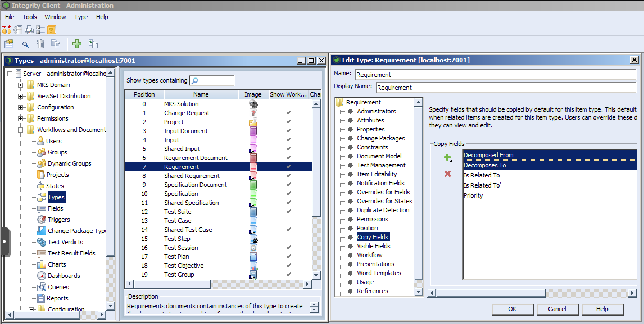Click the server connection icon with red arrows
This screenshot has width=644, height=324.
[6, 30]
